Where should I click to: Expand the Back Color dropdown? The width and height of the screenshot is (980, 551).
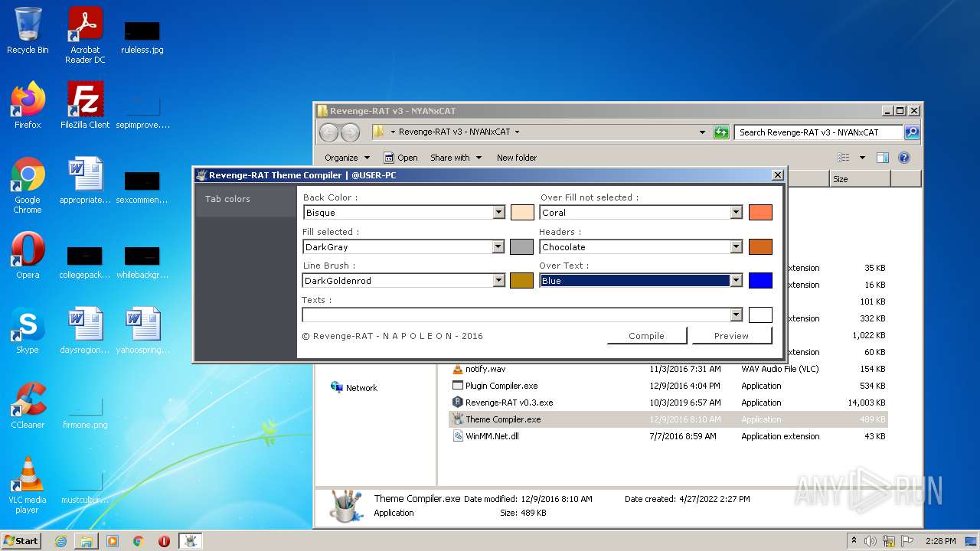499,213
